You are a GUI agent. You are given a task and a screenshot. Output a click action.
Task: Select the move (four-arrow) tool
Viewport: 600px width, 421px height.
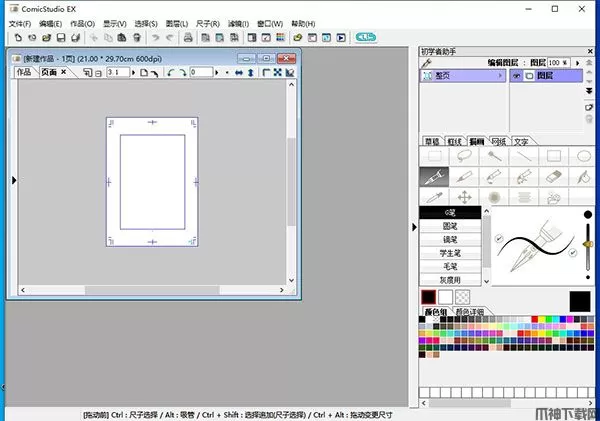click(x=464, y=196)
